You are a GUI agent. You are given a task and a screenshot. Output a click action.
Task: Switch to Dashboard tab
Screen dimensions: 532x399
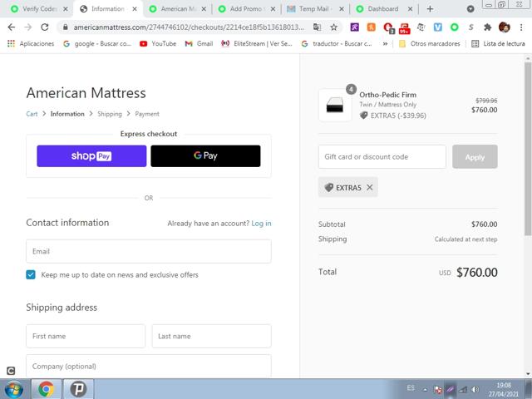[x=383, y=9]
